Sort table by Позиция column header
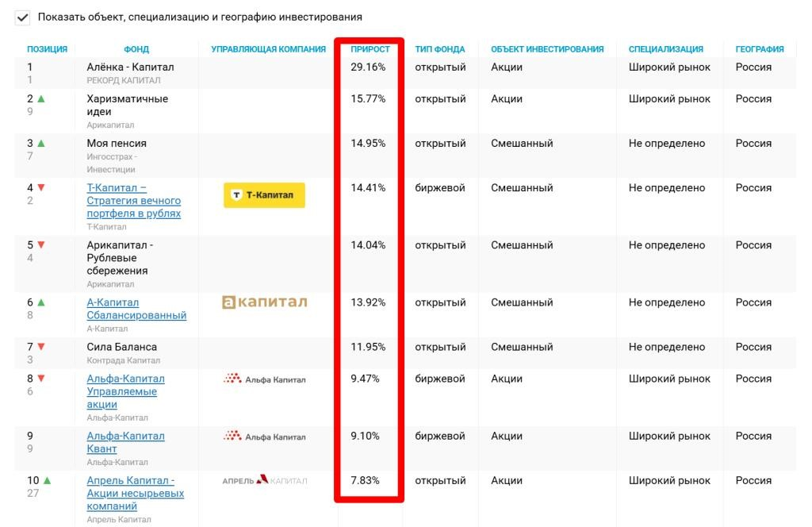 [x=47, y=49]
